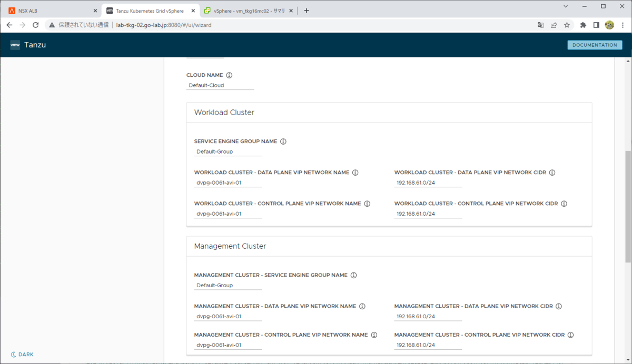Click info icon for Management Control Plane VIP Network CIDR
Image resolution: width=632 pixels, height=364 pixels.
coord(570,335)
